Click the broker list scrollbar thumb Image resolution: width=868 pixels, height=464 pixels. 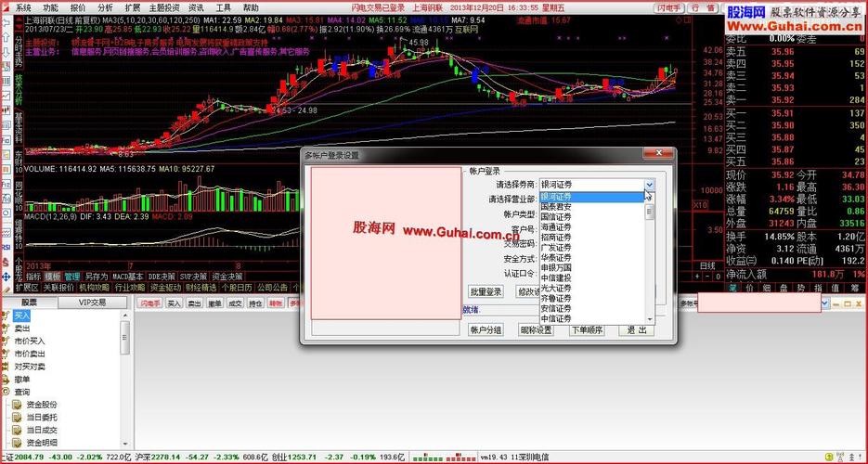pyautogui.click(x=650, y=212)
